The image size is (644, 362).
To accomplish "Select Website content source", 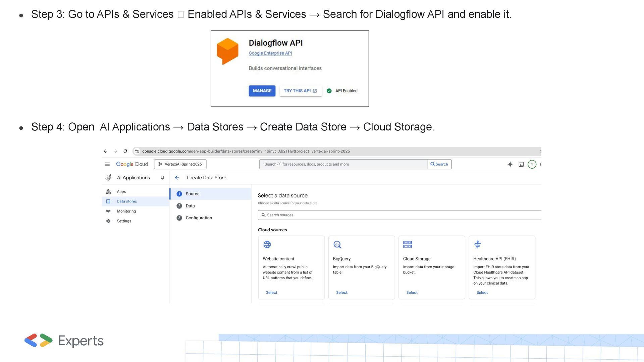I will [x=272, y=293].
